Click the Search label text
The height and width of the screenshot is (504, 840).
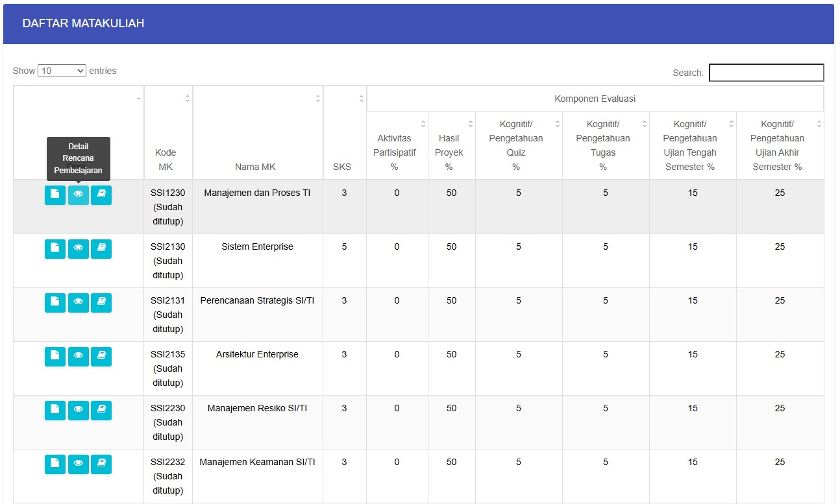click(x=688, y=73)
